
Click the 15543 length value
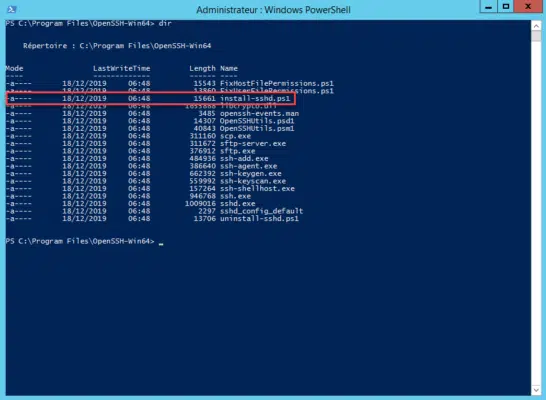coord(204,84)
